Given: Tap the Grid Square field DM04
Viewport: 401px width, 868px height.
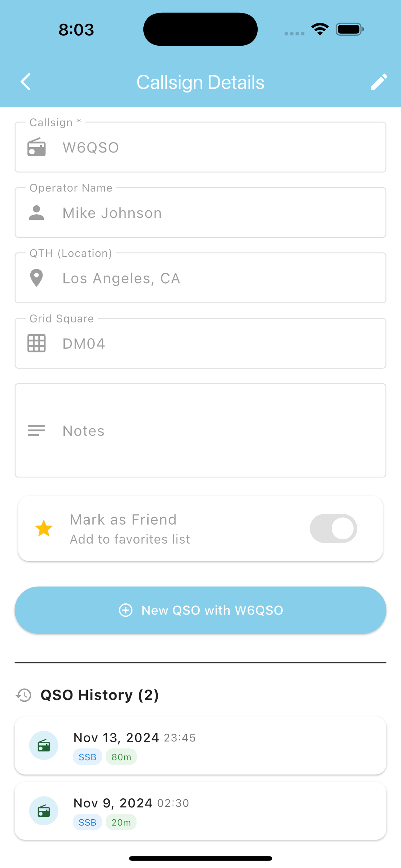Looking at the screenshot, I should pyautogui.click(x=215, y=343).
